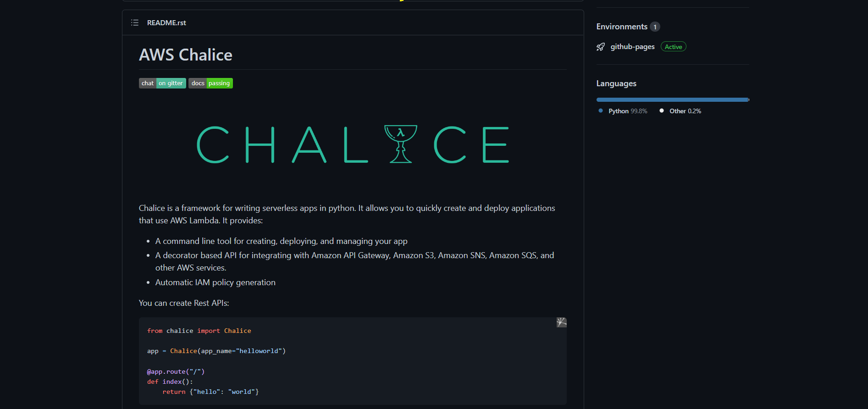Viewport: 868px width, 409px height.
Task: Click the Active status label
Action: (x=673, y=47)
